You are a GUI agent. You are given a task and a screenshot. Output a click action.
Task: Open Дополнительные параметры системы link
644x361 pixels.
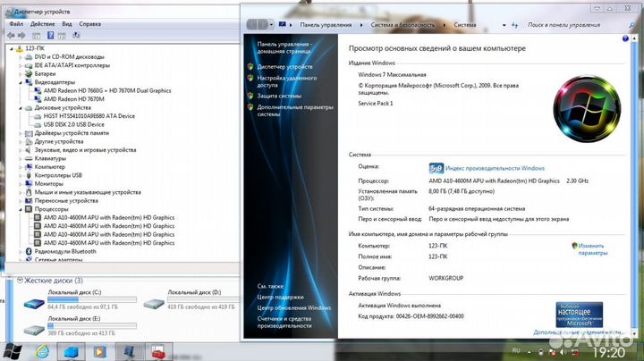(x=295, y=111)
